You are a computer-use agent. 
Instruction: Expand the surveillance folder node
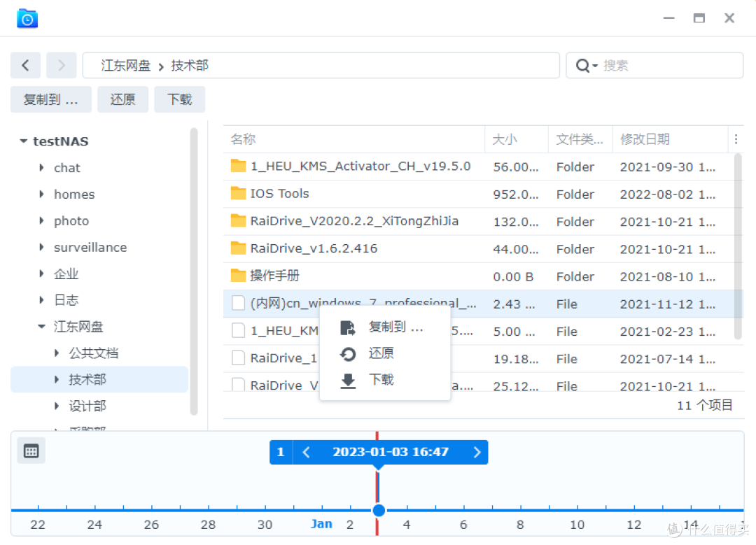pyautogui.click(x=41, y=247)
